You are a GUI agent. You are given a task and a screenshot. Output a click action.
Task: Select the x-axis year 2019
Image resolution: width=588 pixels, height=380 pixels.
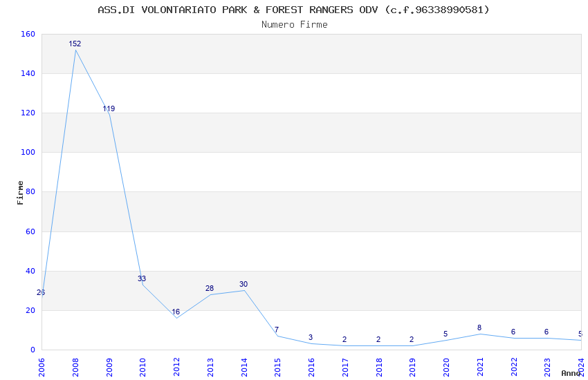pos(412,368)
